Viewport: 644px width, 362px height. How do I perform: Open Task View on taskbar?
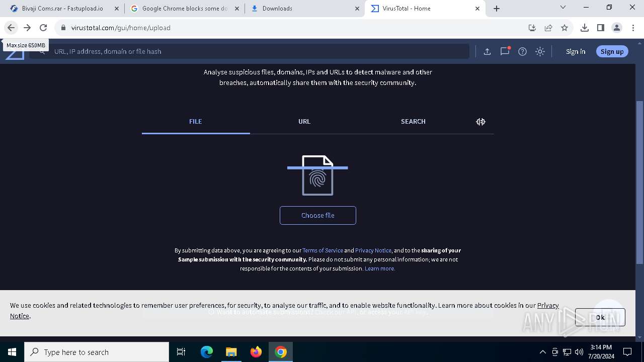pos(181,352)
